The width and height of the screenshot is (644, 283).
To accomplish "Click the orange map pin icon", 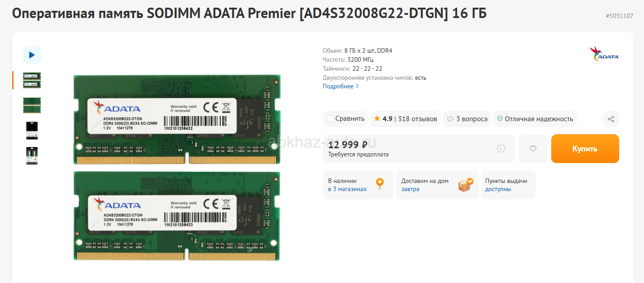I will [x=380, y=183].
